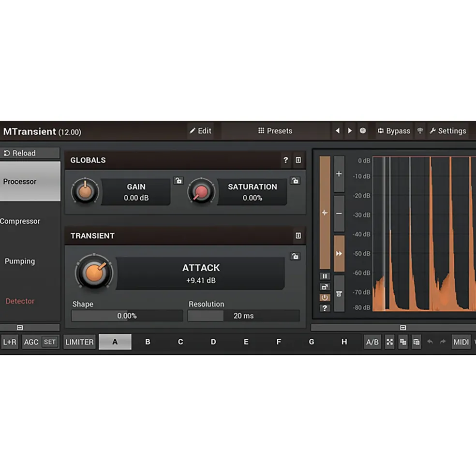Screen dimensions: 476x476
Task: Toggle the meter power button
Action: [325, 298]
